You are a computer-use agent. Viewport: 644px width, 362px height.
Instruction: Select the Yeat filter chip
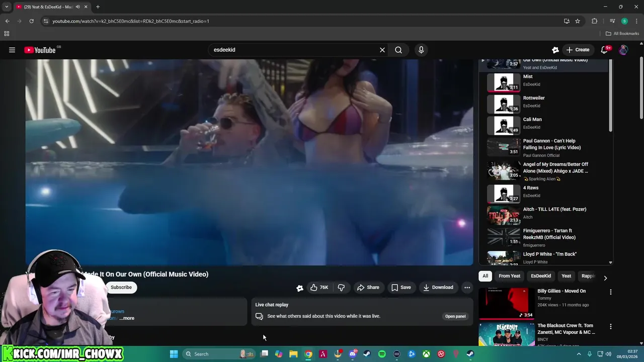coord(567,276)
